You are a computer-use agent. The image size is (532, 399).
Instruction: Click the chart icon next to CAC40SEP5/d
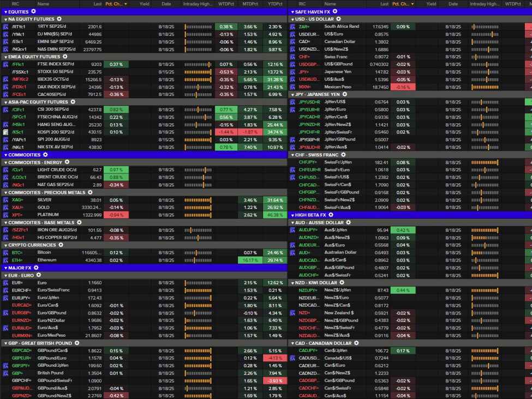point(5,94)
